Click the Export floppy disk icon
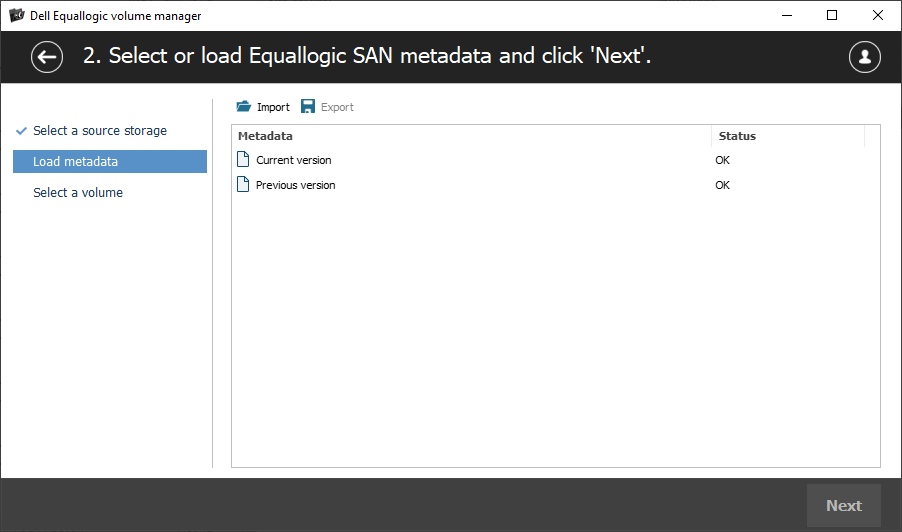 tap(308, 106)
